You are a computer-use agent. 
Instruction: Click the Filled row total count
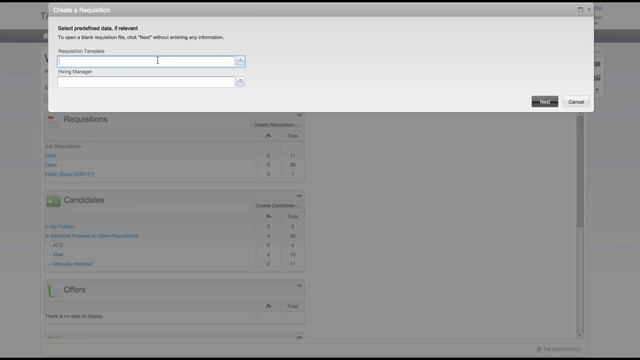(x=293, y=174)
